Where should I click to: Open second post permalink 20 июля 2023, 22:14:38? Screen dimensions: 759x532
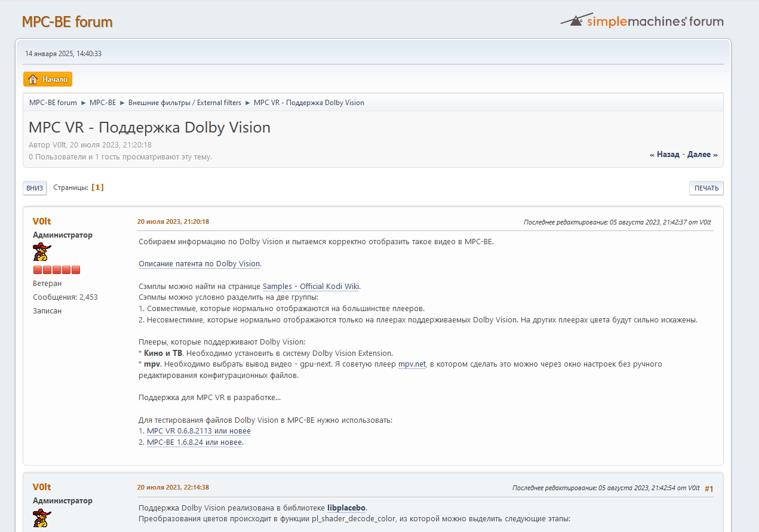[x=173, y=487]
